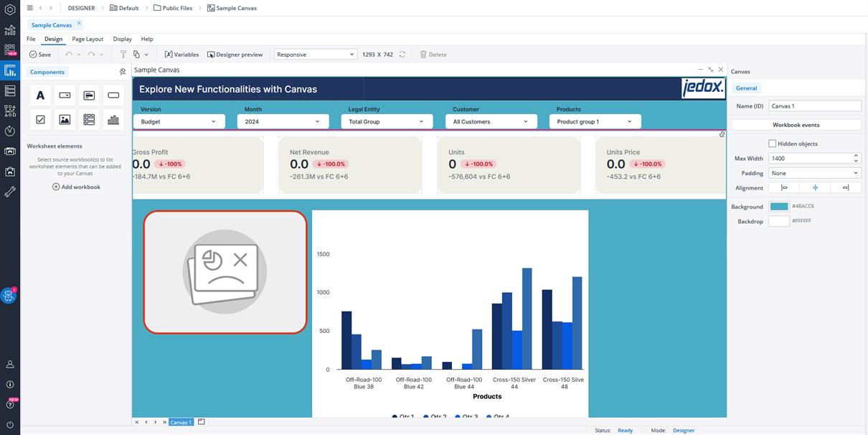
Task: Open the Help menu
Action: click(x=147, y=39)
